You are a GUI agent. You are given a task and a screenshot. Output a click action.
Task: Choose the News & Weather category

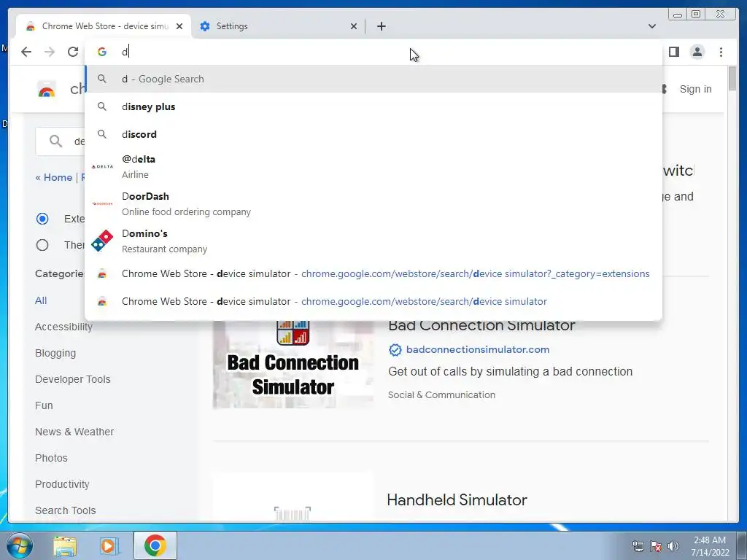(74, 432)
